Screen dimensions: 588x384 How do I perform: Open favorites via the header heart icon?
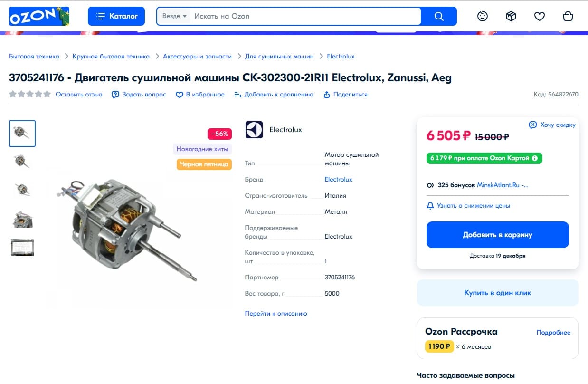coord(540,16)
